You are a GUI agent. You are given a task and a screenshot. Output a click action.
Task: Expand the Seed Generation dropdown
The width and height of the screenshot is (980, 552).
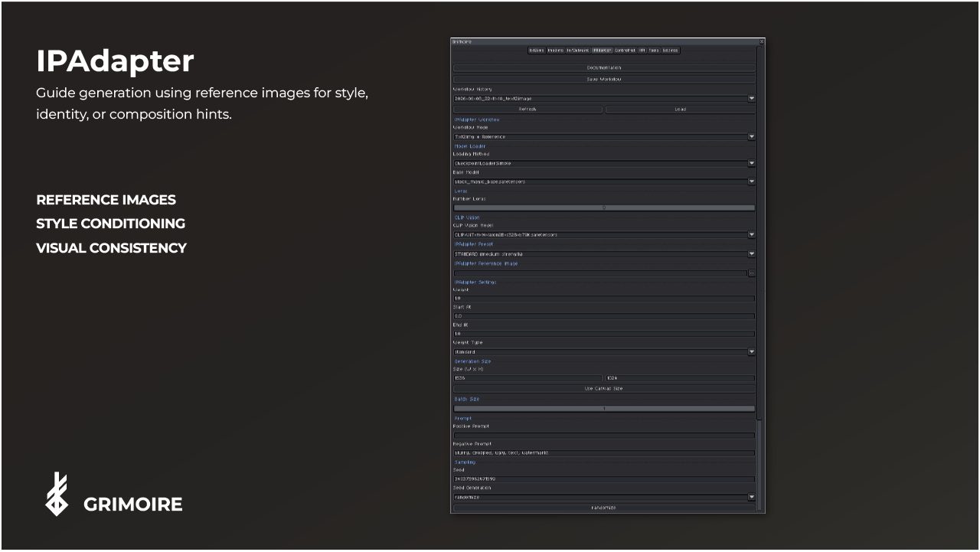pyautogui.click(x=604, y=497)
